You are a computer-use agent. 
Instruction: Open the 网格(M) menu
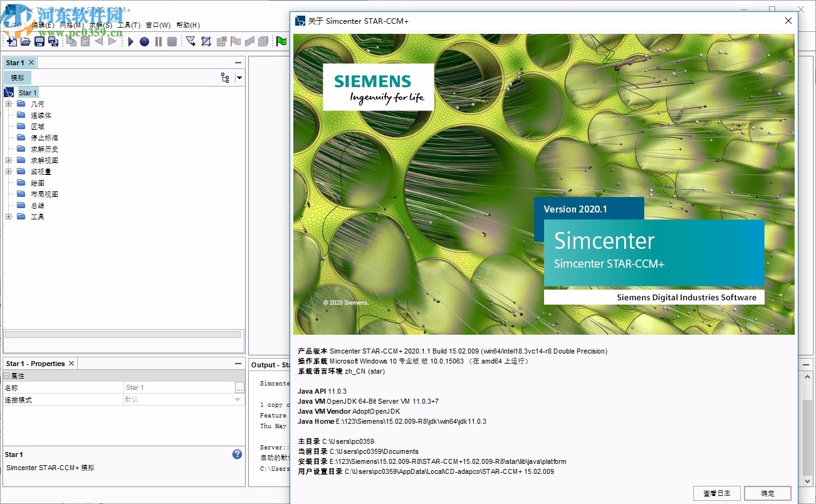point(72,25)
